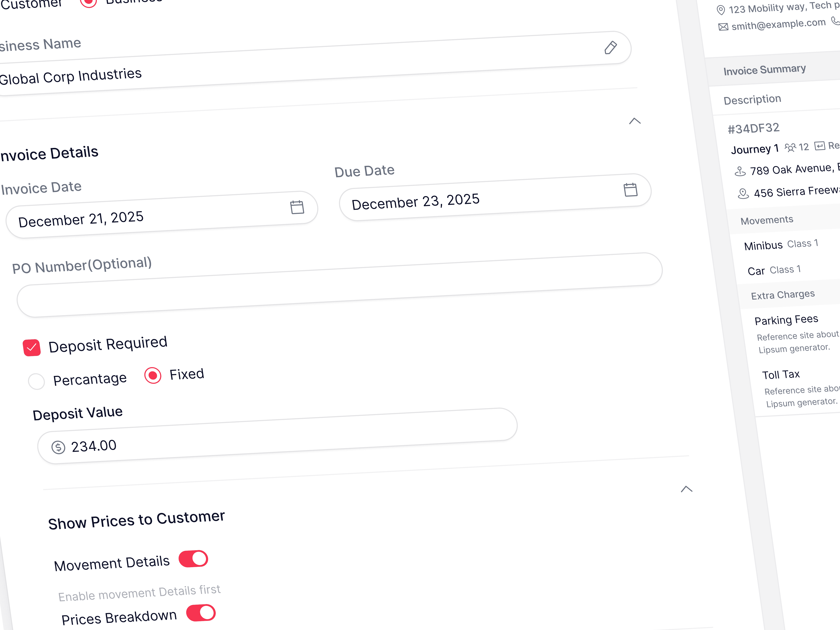Collapse the Show Prices to Customer section
This screenshot has width=840, height=630.
coord(686,489)
